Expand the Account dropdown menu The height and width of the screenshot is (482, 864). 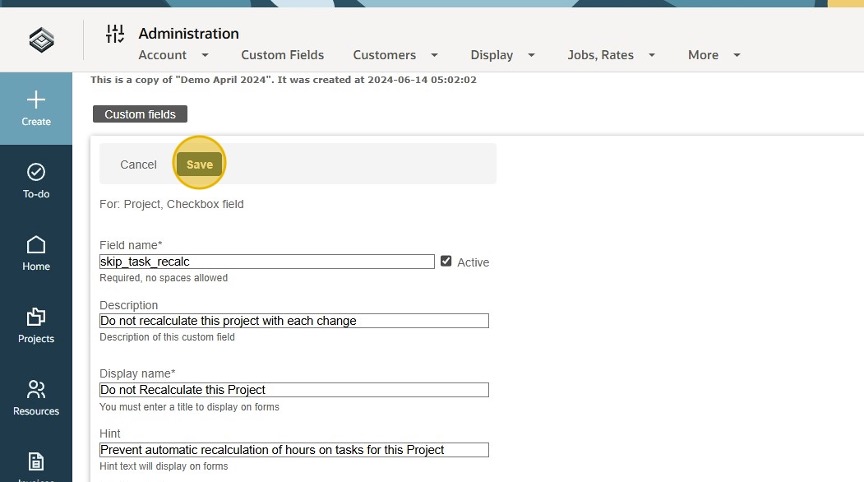point(174,55)
